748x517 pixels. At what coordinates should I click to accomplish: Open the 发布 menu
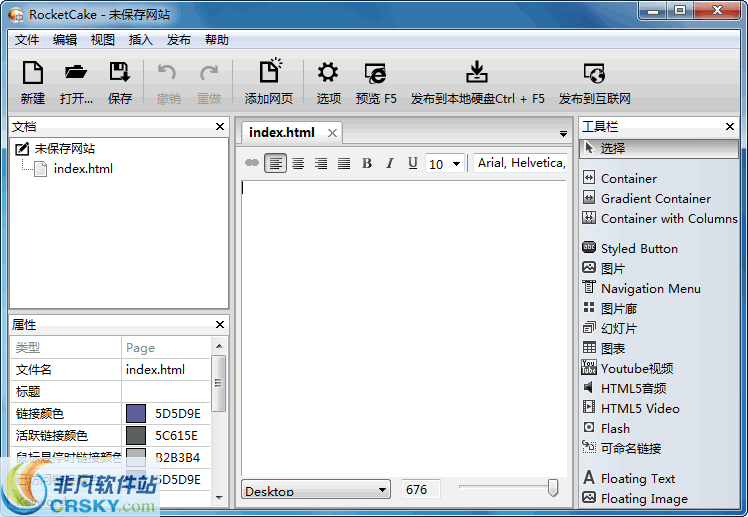click(x=179, y=40)
